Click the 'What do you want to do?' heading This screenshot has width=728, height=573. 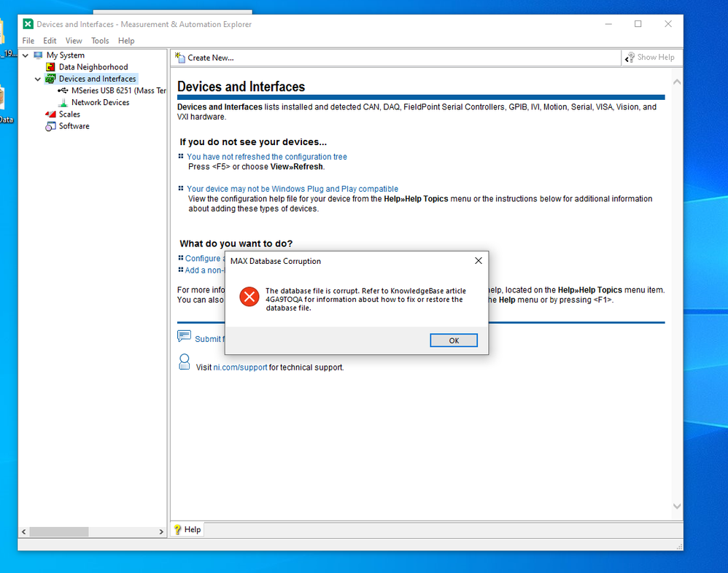coord(236,243)
